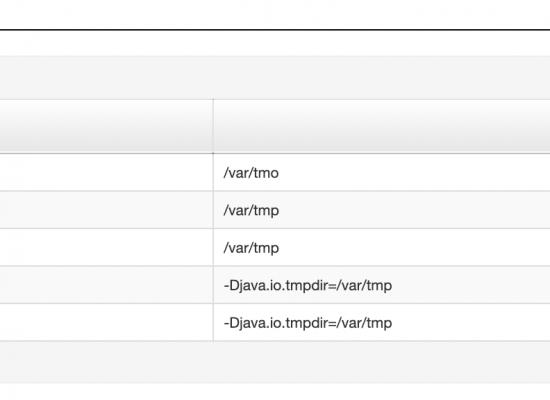Select the "/var/tmp" cell directly below "/var/tmo"

(382, 210)
